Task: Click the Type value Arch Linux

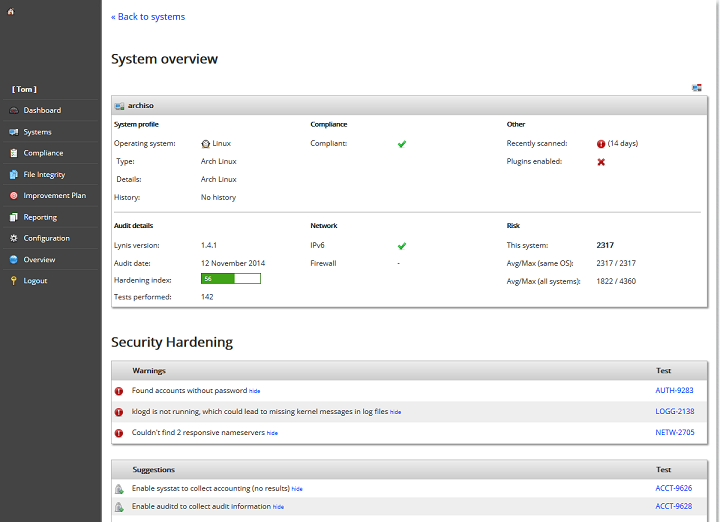Action: [219, 162]
